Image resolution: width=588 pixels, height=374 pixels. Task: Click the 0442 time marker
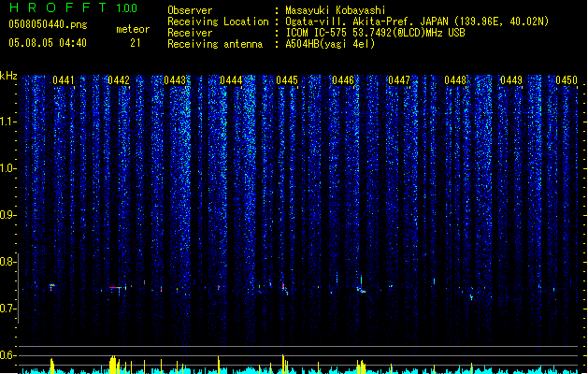coord(119,80)
